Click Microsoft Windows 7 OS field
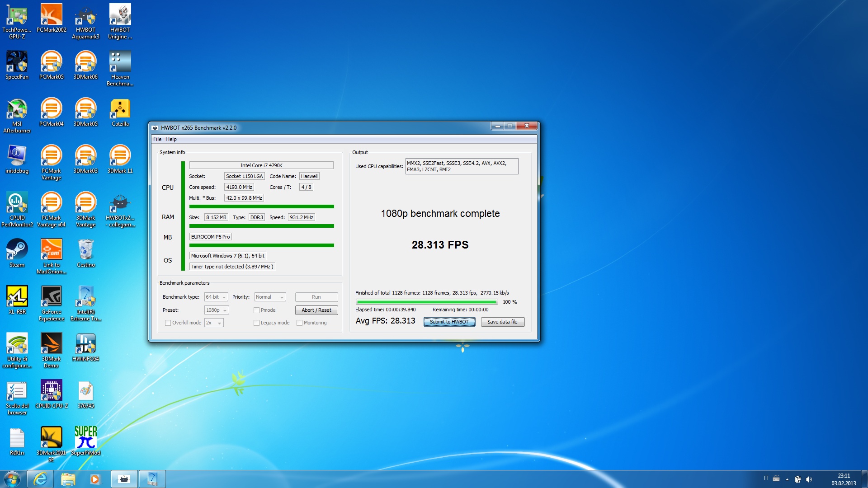The width and height of the screenshot is (868, 488). pos(228,256)
